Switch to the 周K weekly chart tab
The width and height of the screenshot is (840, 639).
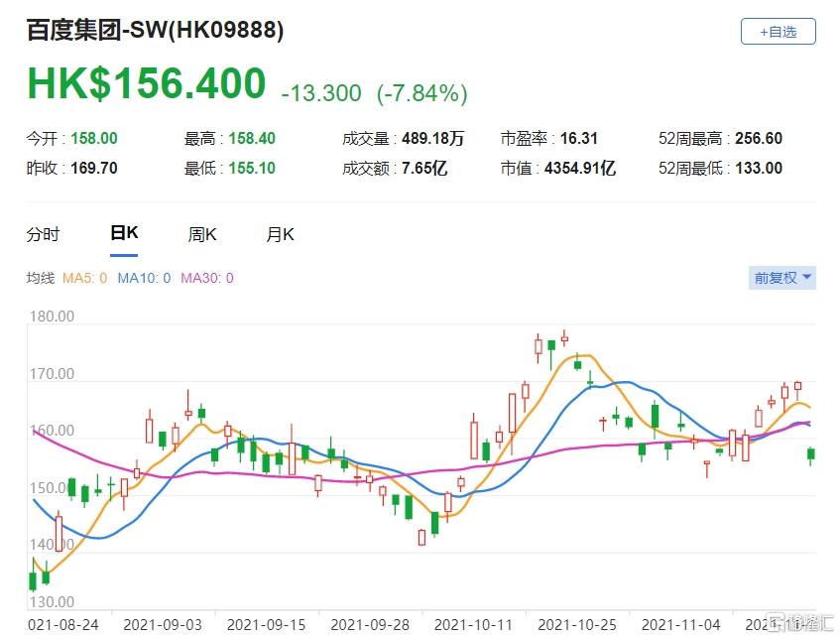coord(202,234)
